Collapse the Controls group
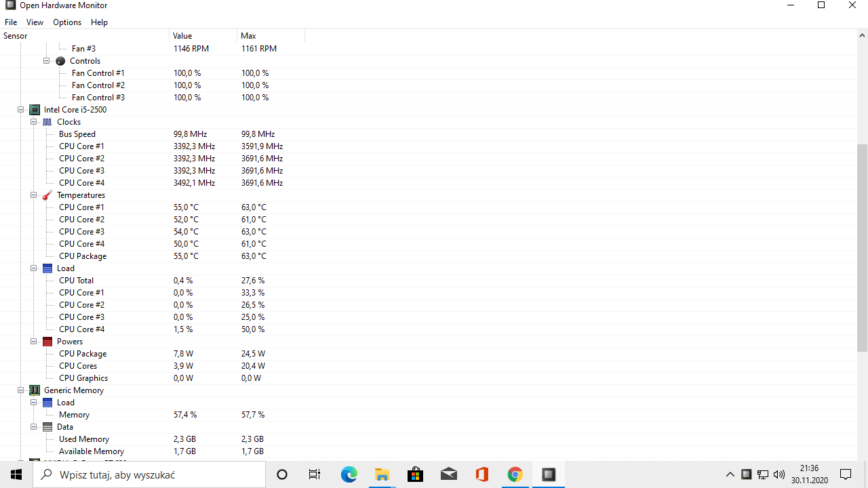868x488 pixels. (x=47, y=61)
